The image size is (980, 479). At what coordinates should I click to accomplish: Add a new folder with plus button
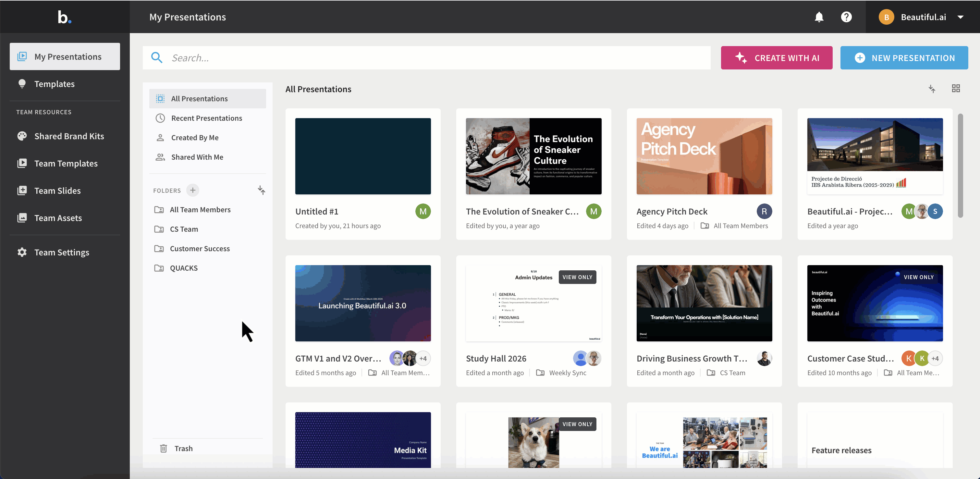[x=193, y=190]
